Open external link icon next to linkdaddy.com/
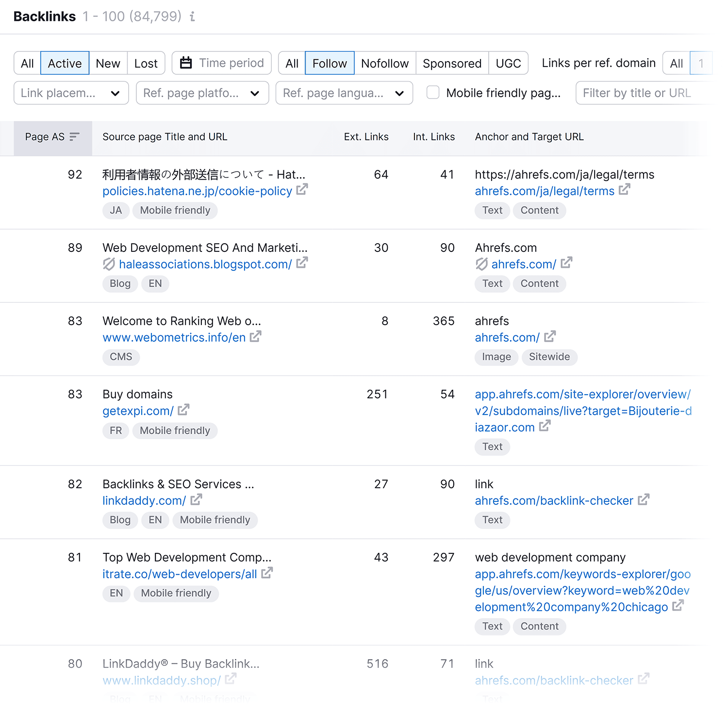Image resolution: width=728 pixels, height=711 pixels. point(196,499)
